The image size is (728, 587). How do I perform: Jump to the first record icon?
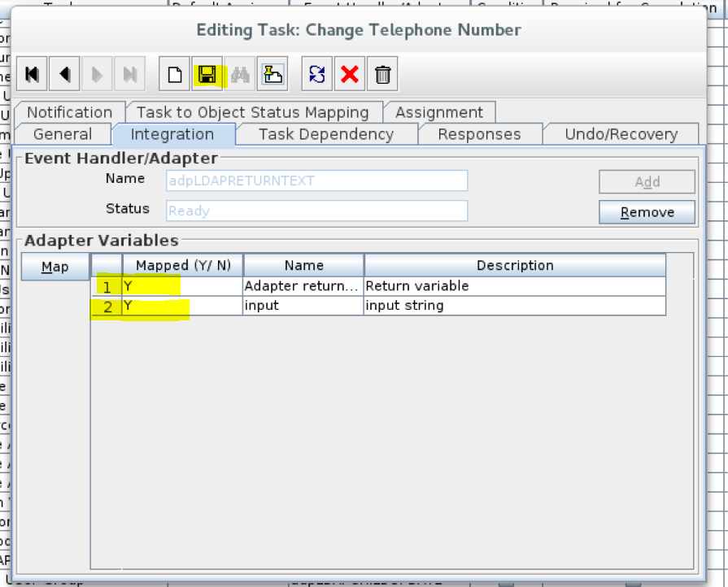(32, 73)
